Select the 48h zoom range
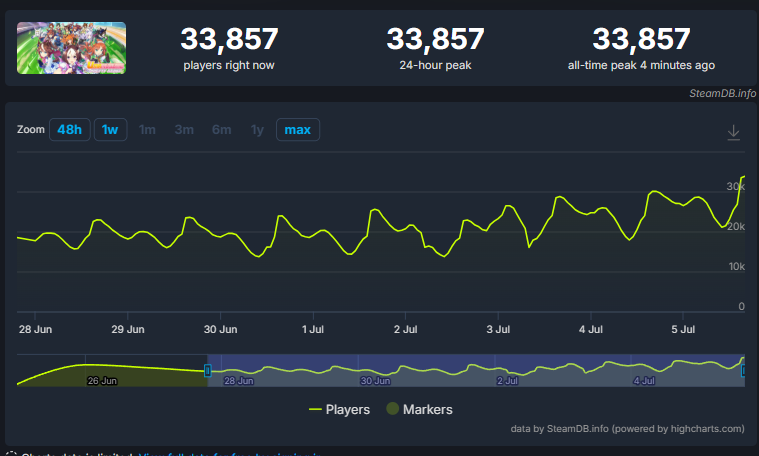Screen dimensions: 759x456 [70, 130]
